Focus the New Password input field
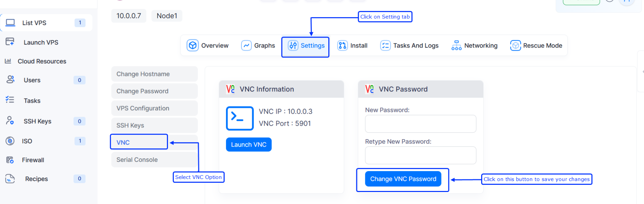 point(420,124)
